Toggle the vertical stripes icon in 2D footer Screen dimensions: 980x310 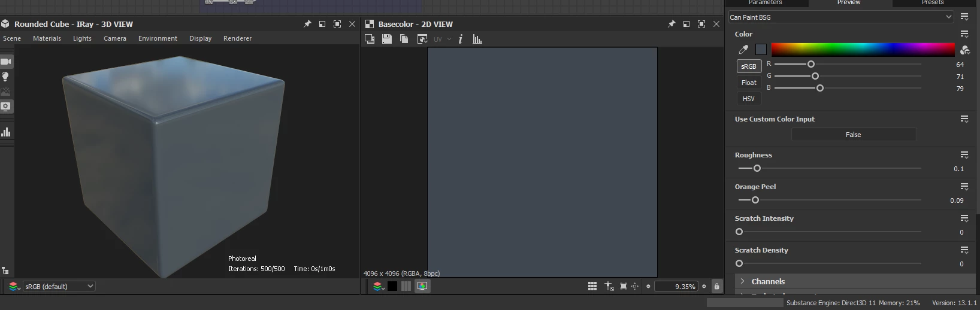[406, 286]
